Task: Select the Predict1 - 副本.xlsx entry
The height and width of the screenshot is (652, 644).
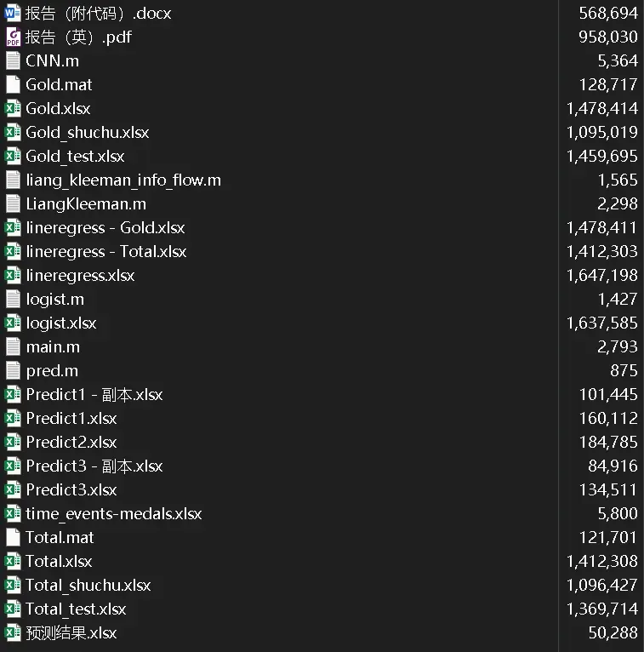Action: (94, 394)
